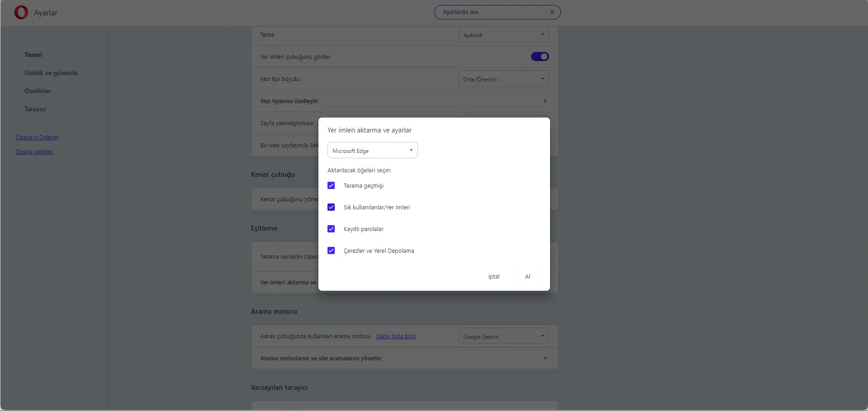Clear the settings search field
The width and height of the screenshot is (868, 411).
pyautogui.click(x=552, y=12)
